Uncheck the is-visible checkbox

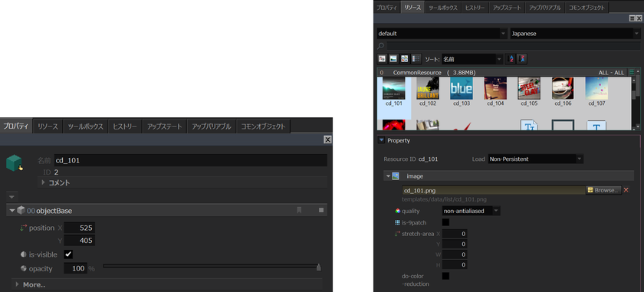point(68,254)
